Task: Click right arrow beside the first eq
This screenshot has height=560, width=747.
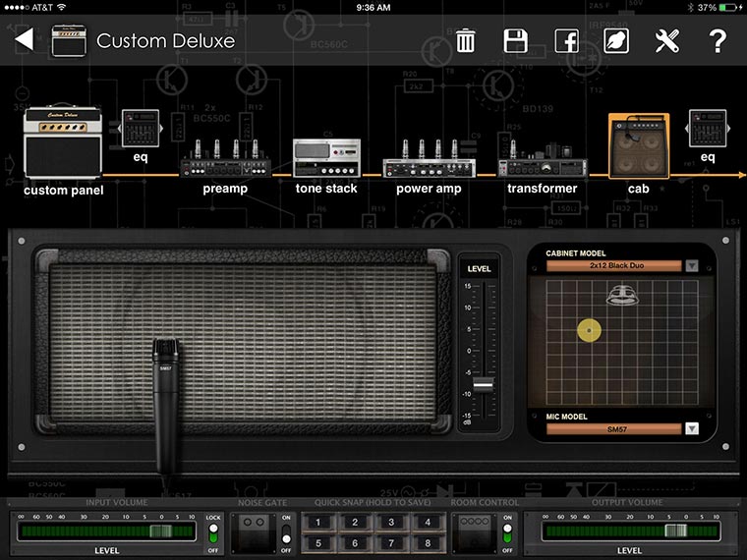Action: tap(161, 128)
